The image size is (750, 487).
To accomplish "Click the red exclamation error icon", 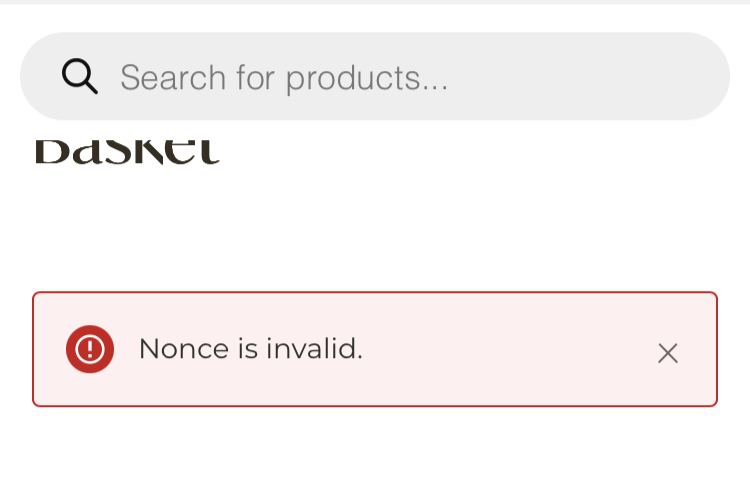I will coord(90,349).
